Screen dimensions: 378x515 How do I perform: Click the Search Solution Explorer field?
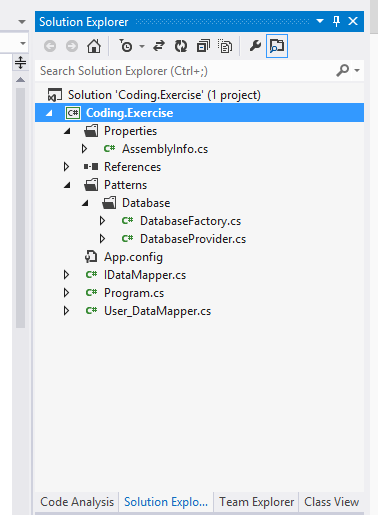tap(183, 71)
